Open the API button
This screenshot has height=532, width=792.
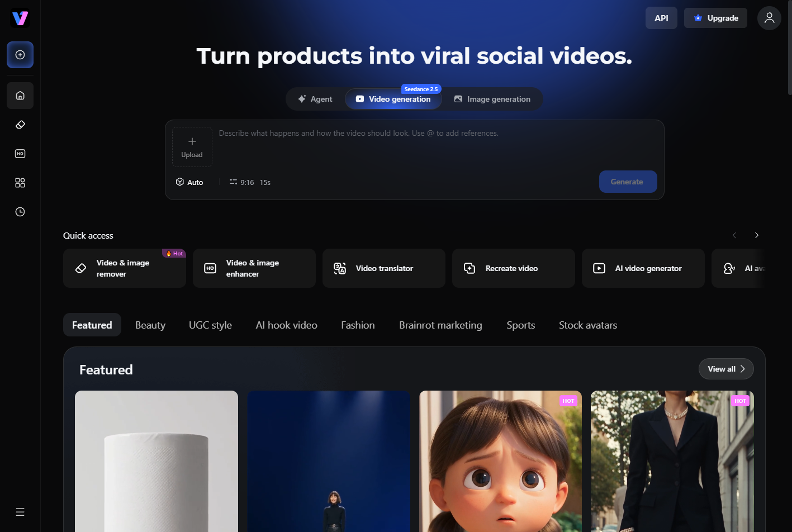point(661,18)
